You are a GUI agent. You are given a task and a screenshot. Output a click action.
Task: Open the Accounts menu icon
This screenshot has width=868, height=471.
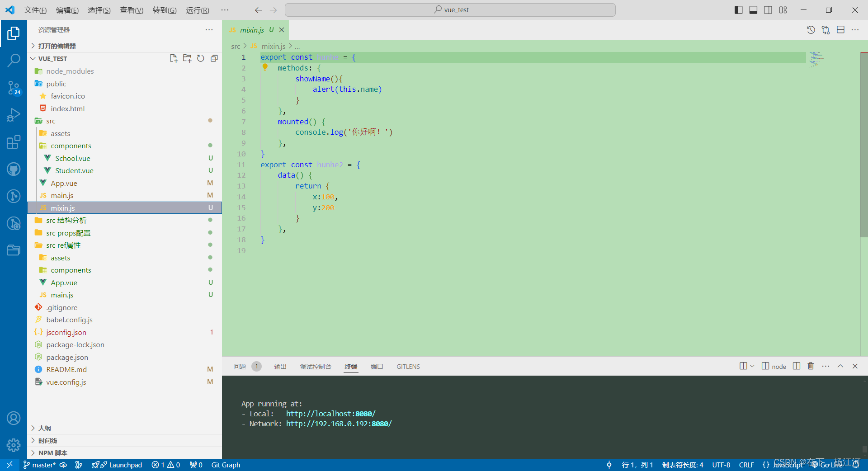(x=14, y=418)
